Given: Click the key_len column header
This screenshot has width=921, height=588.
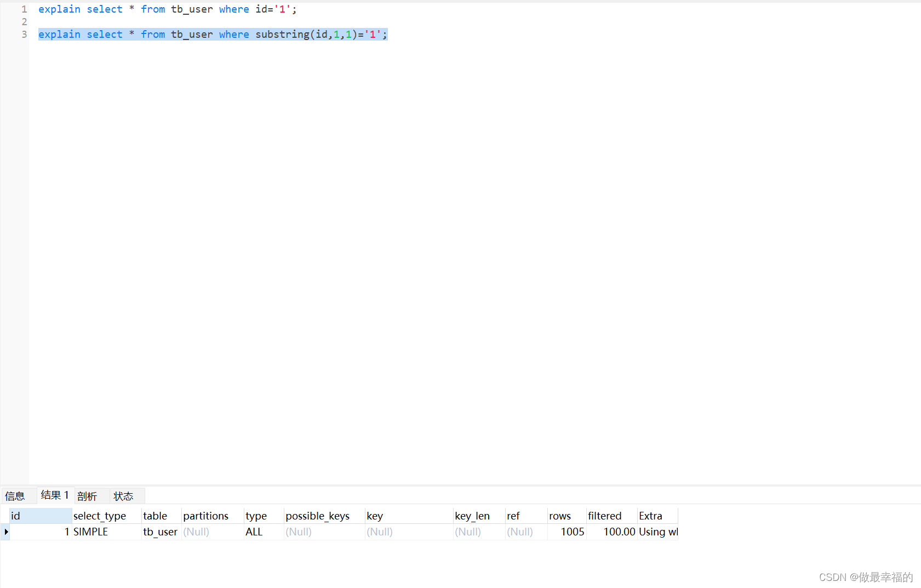Looking at the screenshot, I should pyautogui.click(x=479, y=516).
